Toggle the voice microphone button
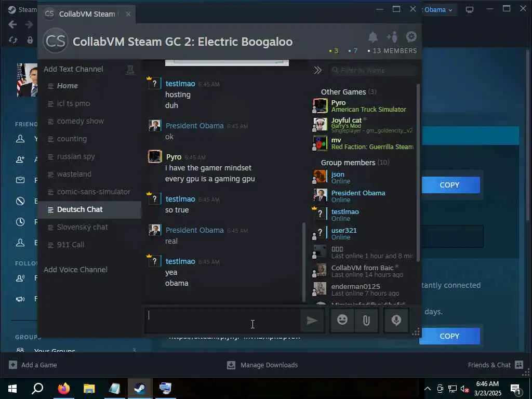This screenshot has height=399, width=532. 396,320
